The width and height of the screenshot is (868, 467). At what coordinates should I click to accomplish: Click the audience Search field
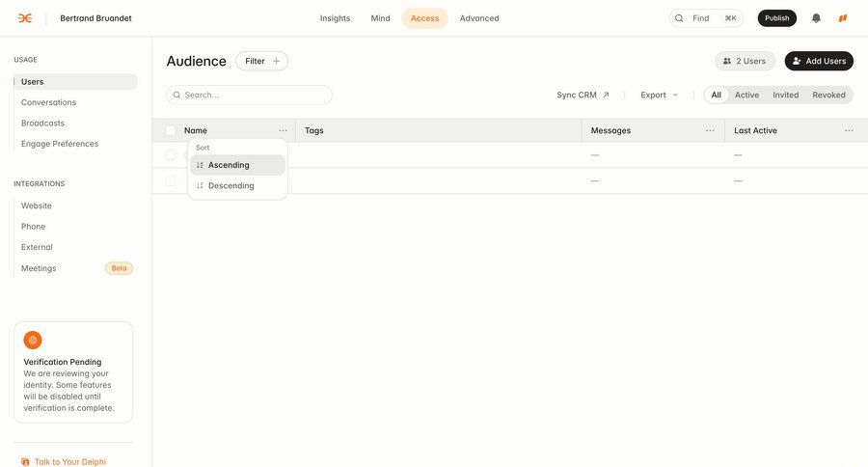pos(249,95)
